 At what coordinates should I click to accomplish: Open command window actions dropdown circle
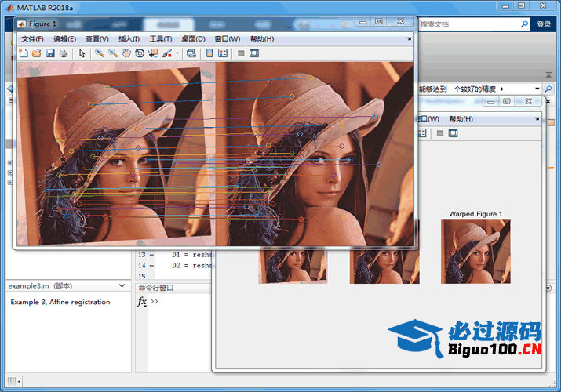coord(548,288)
